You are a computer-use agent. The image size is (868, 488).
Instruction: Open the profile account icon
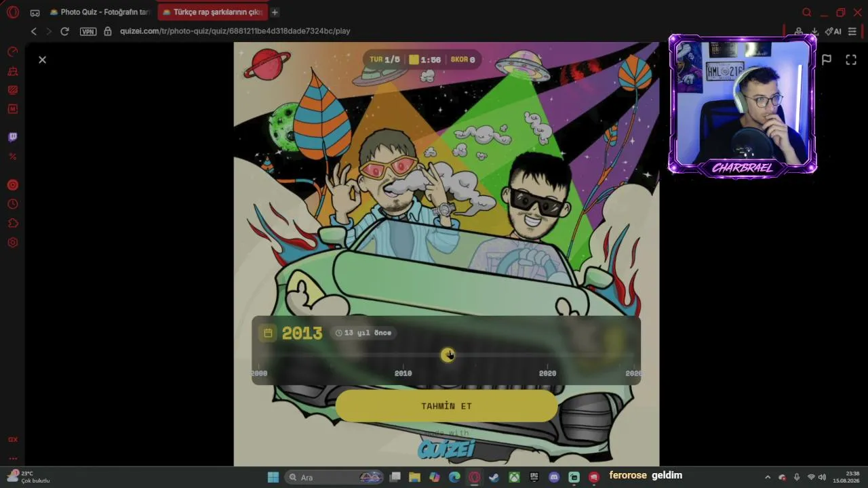[799, 31]
